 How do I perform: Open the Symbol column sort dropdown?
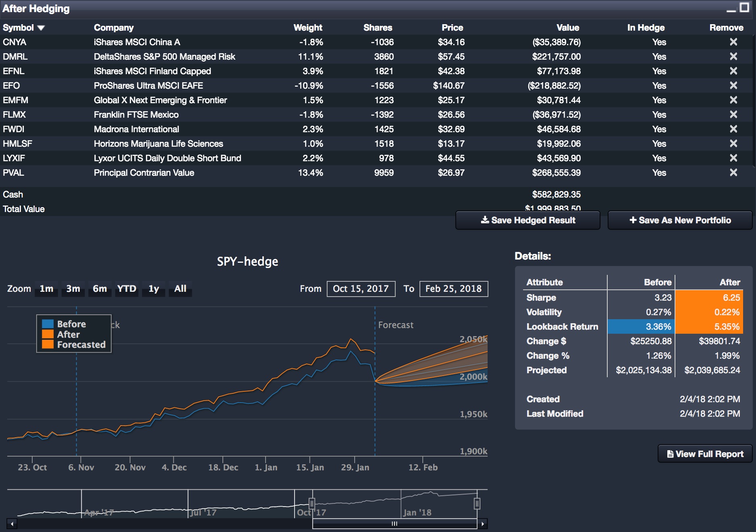41,28
